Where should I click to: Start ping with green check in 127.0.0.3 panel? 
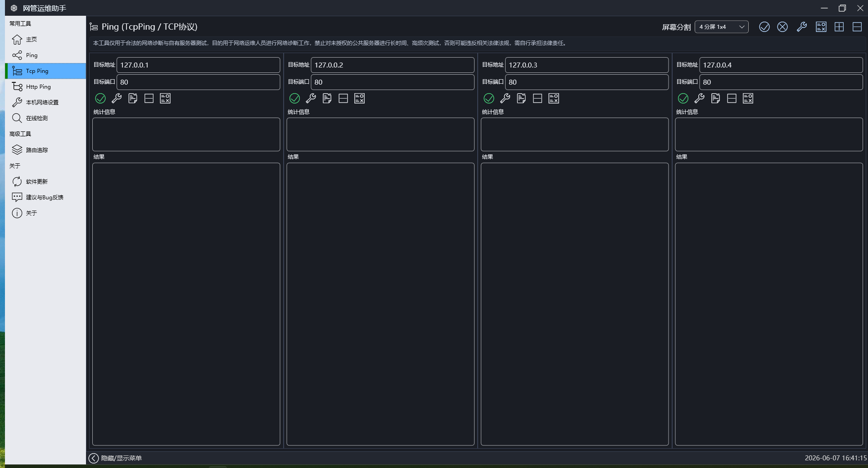489,98
